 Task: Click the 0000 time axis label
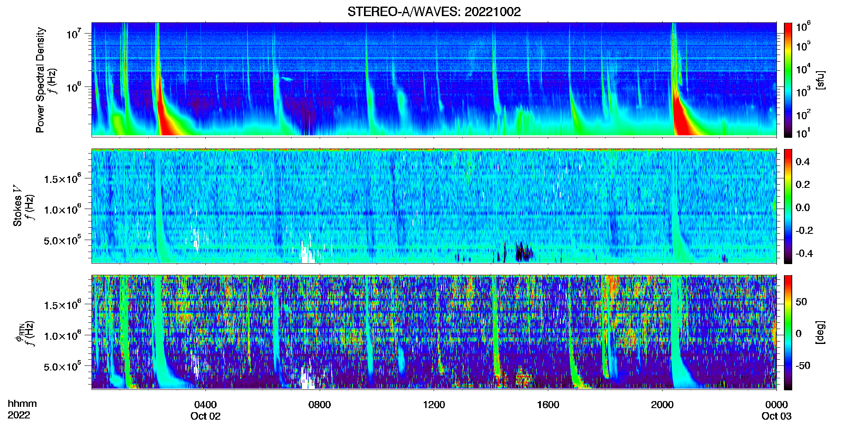(776, 405)
